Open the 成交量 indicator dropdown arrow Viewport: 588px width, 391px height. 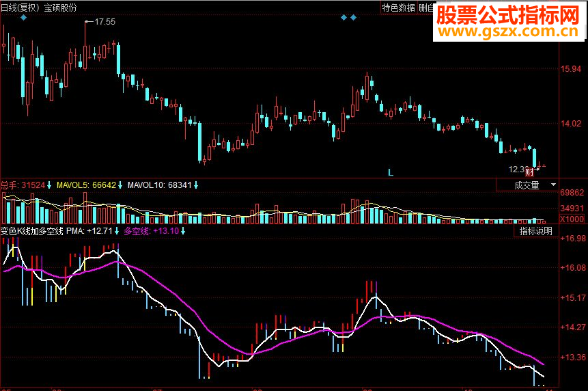[x=553, y=185]
